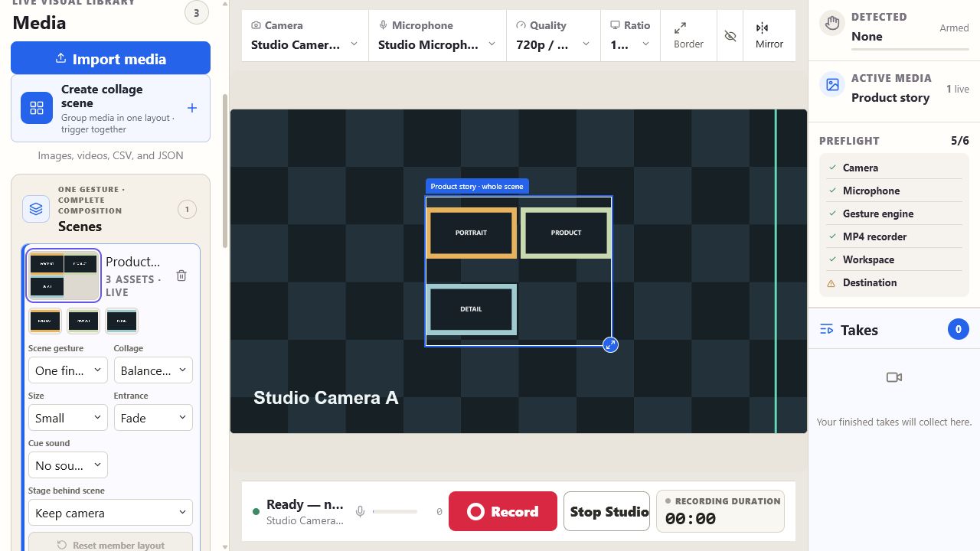The height and width of the screenshot is (551, 980).
Task: Select the teal-bordered Detail asset thumbnail
Action: click(x=122, y=321)
